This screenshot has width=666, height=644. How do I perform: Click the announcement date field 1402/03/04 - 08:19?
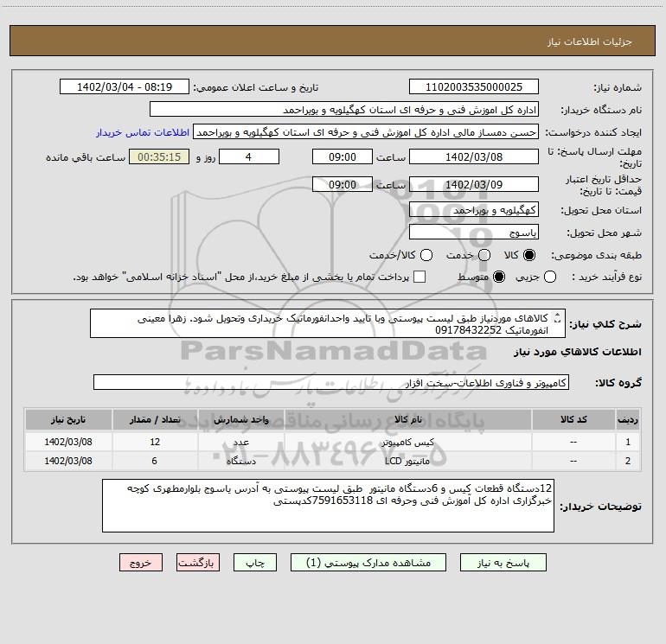(x=125, y=87)
